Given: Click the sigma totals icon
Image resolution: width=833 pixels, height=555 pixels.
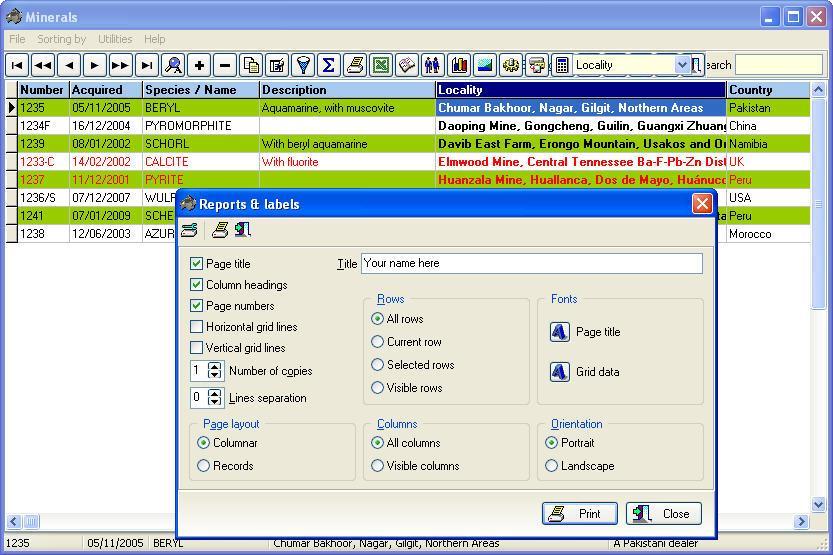Looking at the screenshot, I should click(328, 65).
